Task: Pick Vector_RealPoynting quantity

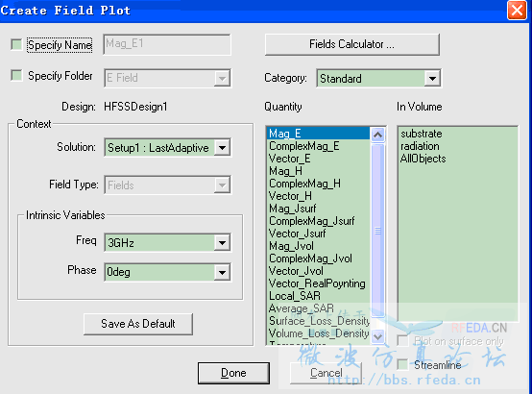Action: click(317, 283)
